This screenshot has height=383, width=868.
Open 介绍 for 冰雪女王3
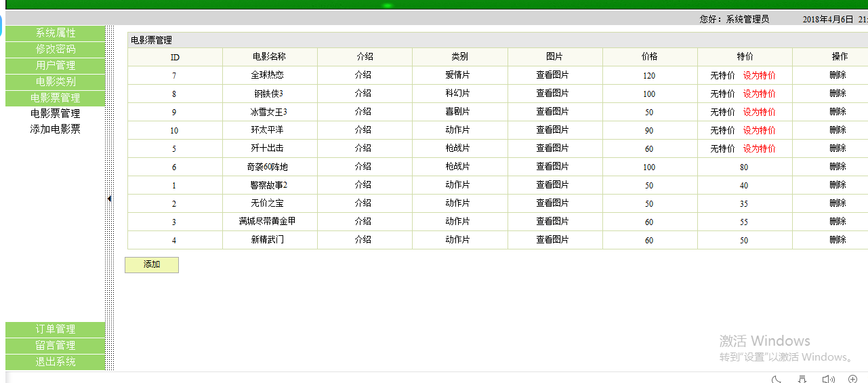point(363,112)
